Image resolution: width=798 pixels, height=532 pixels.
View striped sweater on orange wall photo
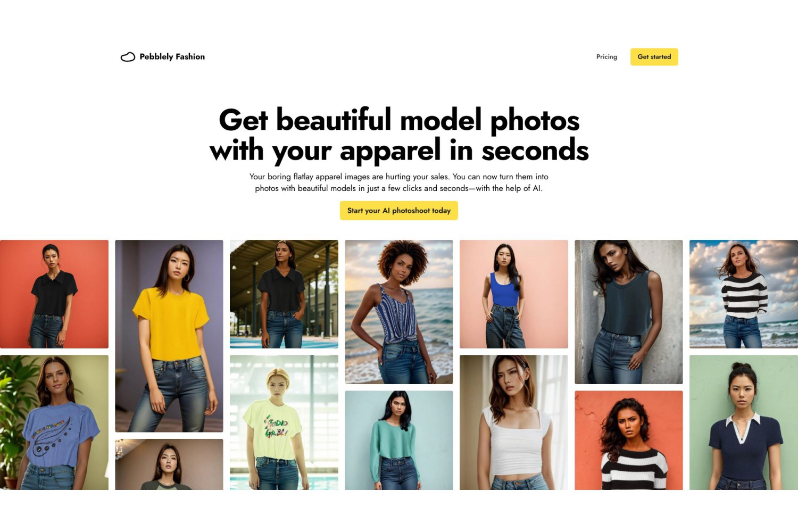pos(629,440)
